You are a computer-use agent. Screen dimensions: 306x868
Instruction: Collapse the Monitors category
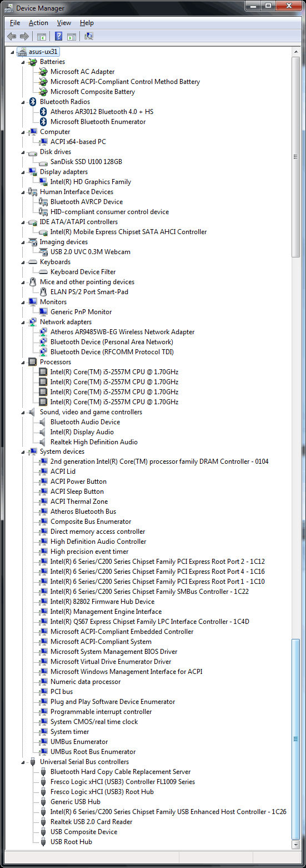coord(23,302)
